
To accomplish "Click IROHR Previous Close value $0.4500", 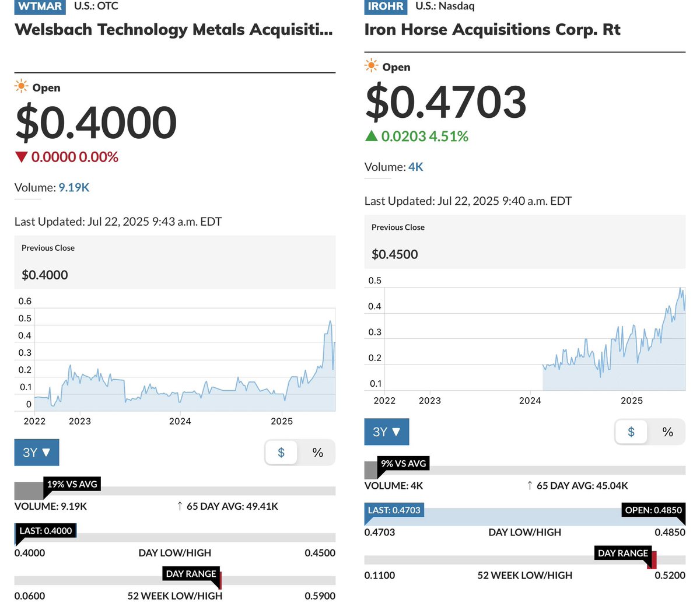I will [395, 254].
